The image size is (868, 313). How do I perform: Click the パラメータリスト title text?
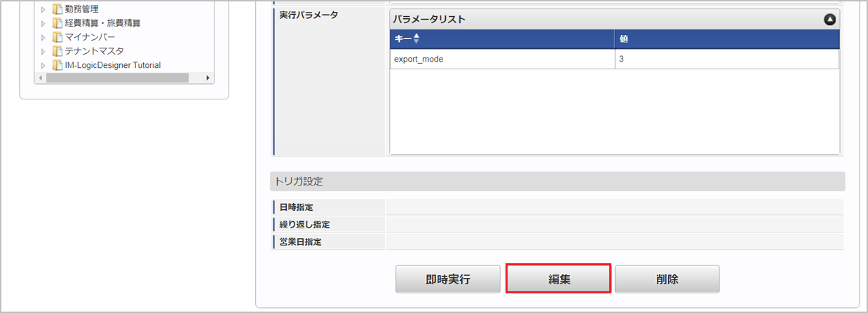[429, 20]
